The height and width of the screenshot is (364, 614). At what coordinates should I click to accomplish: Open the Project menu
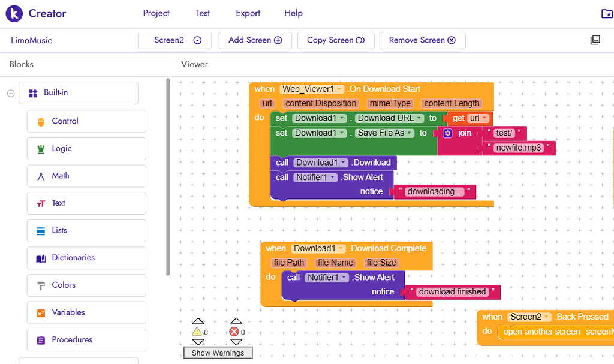pos(156,13)
